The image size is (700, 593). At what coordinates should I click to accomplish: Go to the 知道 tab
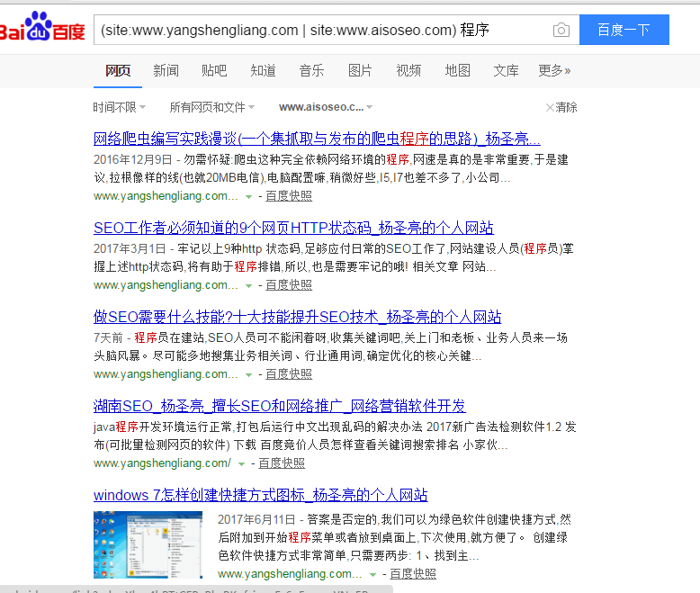[263, 70]
